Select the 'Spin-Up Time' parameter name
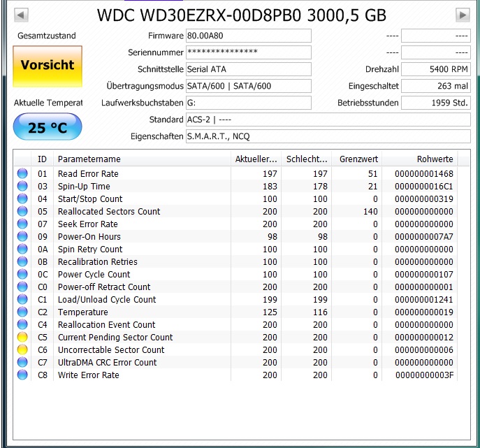The height and width of the screenshot is (448, 480). (84, 187)
